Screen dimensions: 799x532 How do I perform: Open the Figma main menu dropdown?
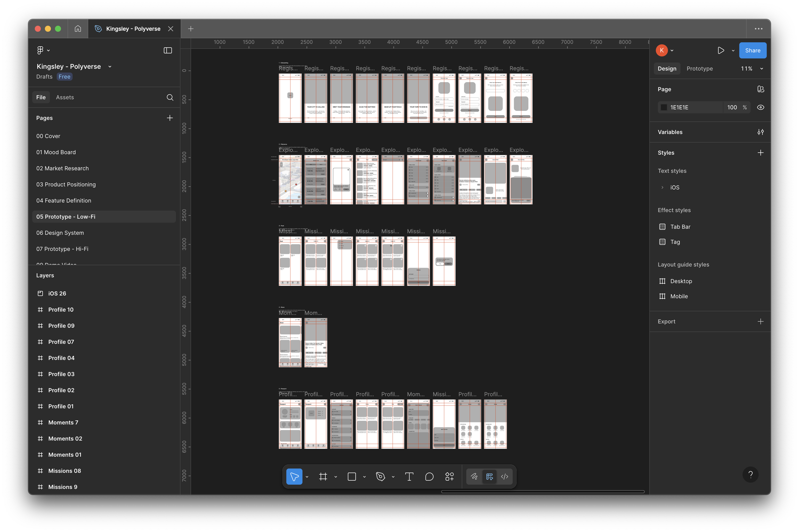(x=43, y=51)
